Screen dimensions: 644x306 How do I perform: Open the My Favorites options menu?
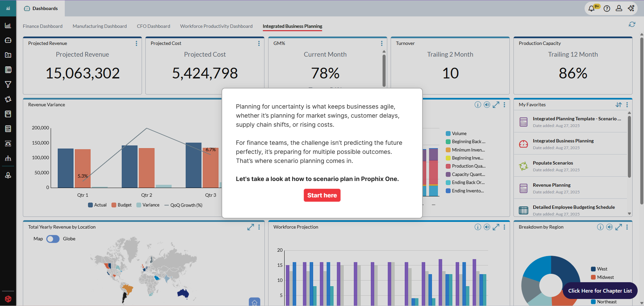point(627,105)
